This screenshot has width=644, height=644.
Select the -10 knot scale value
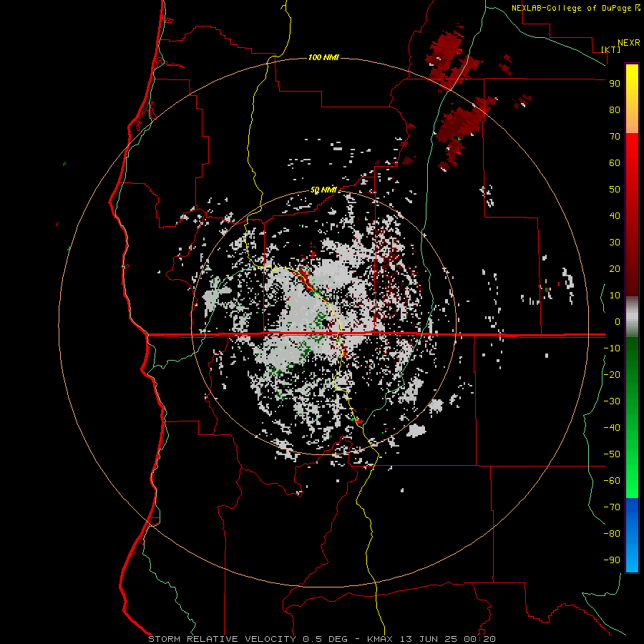[x=612, y=348]
